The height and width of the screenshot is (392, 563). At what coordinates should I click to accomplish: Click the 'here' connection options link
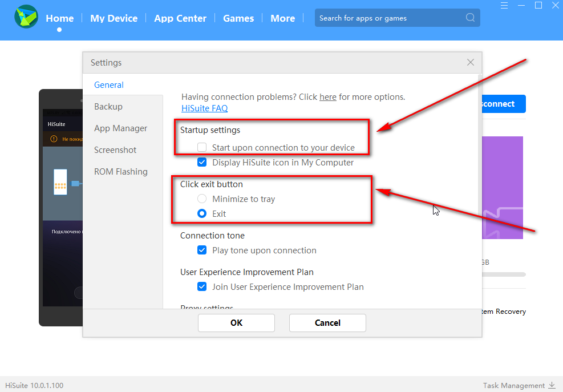point(328,97)
